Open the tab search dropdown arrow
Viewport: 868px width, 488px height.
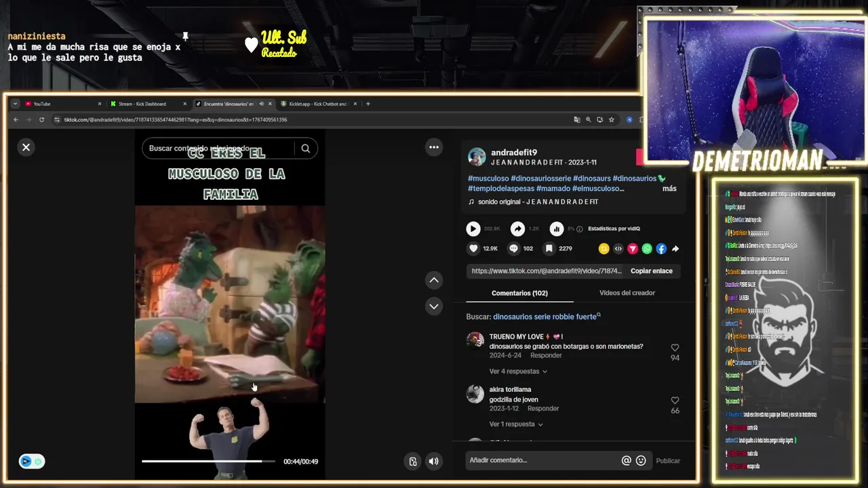tap(16, 104)
